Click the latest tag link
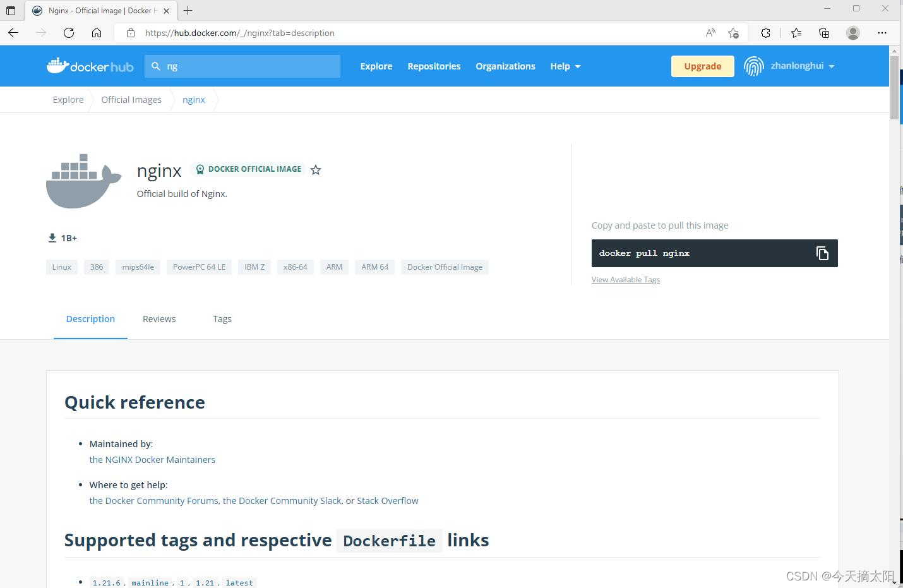This screenshot has height=588, width=903. (239, 583)
